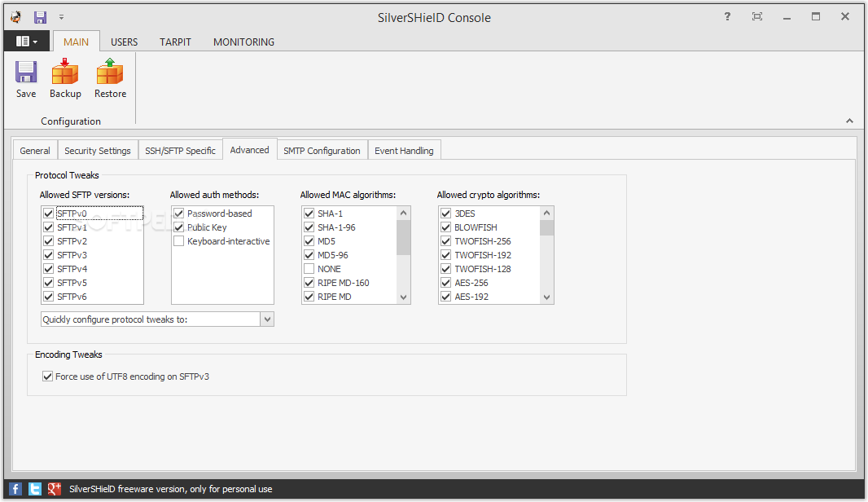868x502 pixels.
Task: Uncheck the SFTPv1 version checkbox
Action: (49, 227)
